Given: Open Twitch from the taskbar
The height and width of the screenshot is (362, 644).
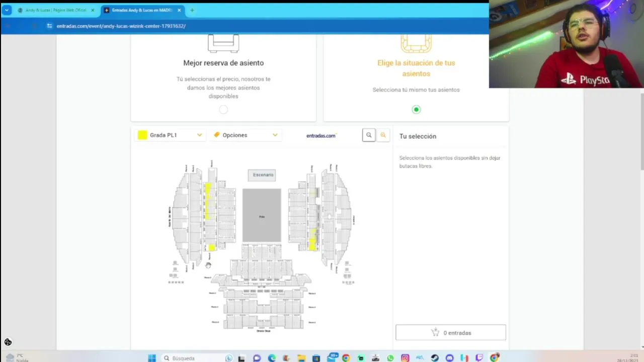Looking at the screenshot, I should coord(479,358).
